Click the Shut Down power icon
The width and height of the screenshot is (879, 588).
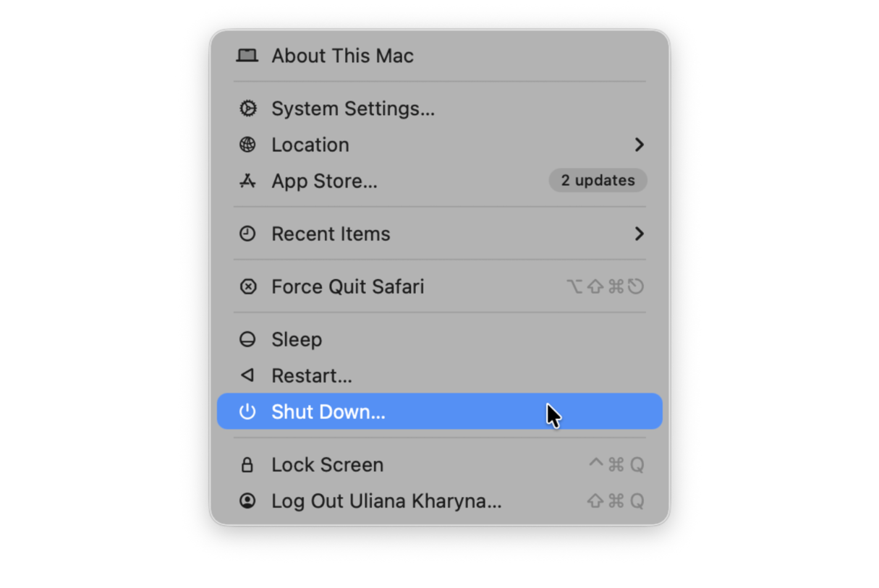[247, 411]
